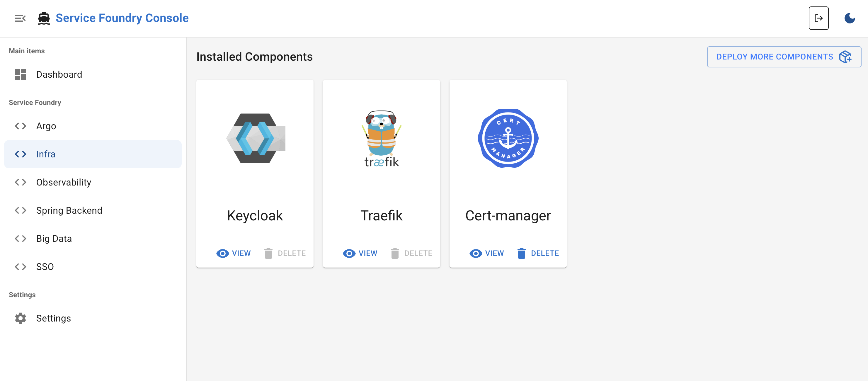Open the Dashboard menu item
This screenshot has width=868, height=381.
click(93, 74)
